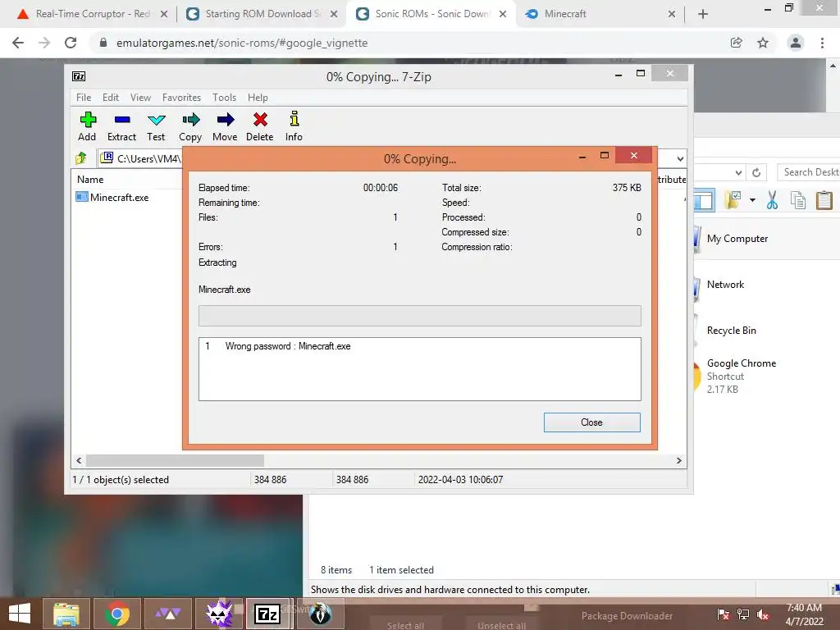Click the Chrome taskbar icon
Screen dimensions: 840x630
point(117,614)
